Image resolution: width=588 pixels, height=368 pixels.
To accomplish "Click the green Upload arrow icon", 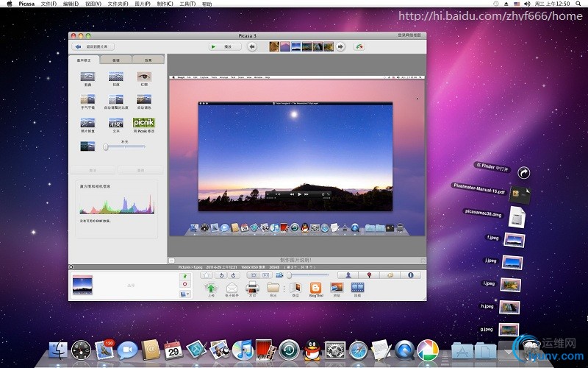I will 211,288.
